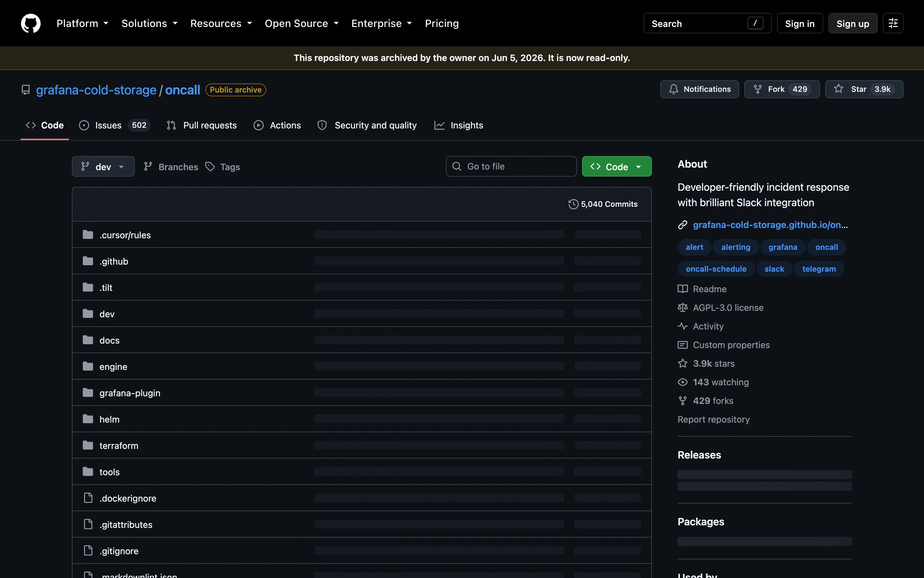The image size is (924, 578).
Task: Open the docs folder name
Action: click(x=109, y=340)
